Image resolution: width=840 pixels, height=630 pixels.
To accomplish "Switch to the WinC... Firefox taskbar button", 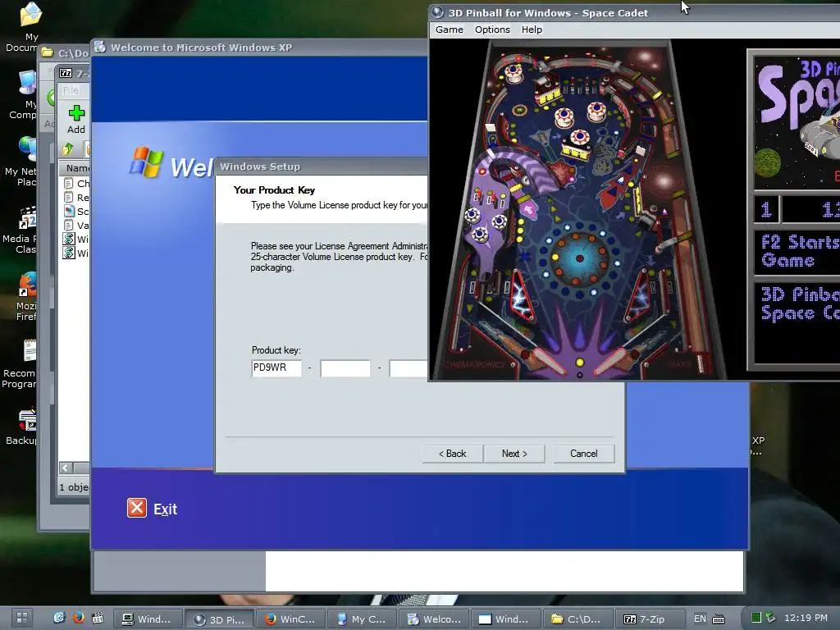I will pyautogui.click(x=290, y=619).
